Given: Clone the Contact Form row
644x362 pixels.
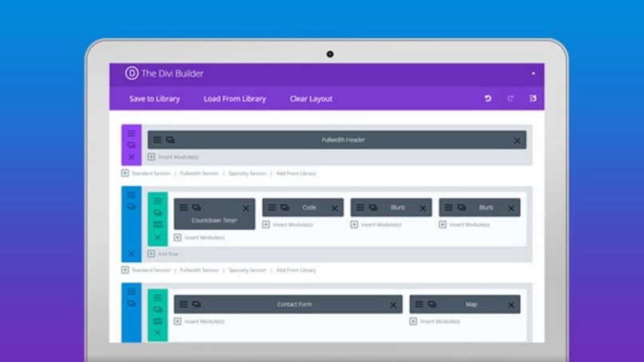Looking at the screenshot, I should [x=157, y=309].
